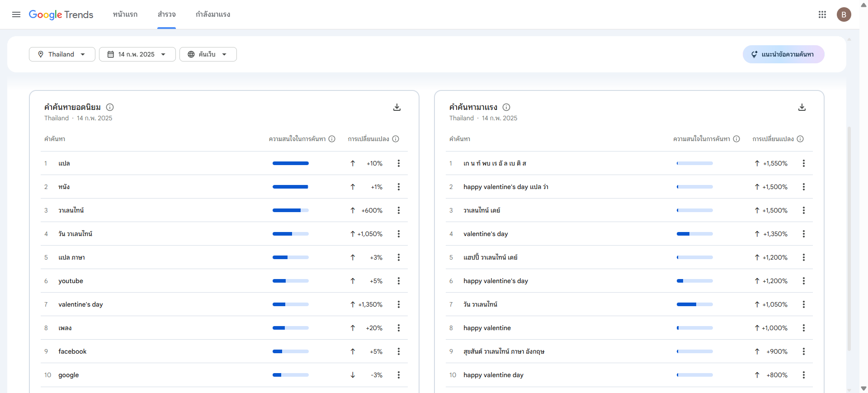Image resolution: width=868 pixels, height=393 pixels.
Task: Open more options for youtube row
Action: [x=398, y=281]
